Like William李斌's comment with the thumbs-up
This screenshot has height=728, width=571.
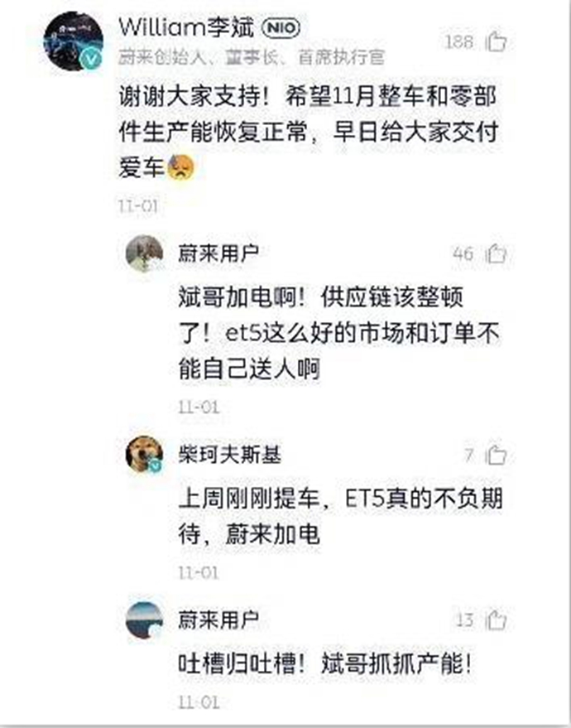click(x=496, y=41)
